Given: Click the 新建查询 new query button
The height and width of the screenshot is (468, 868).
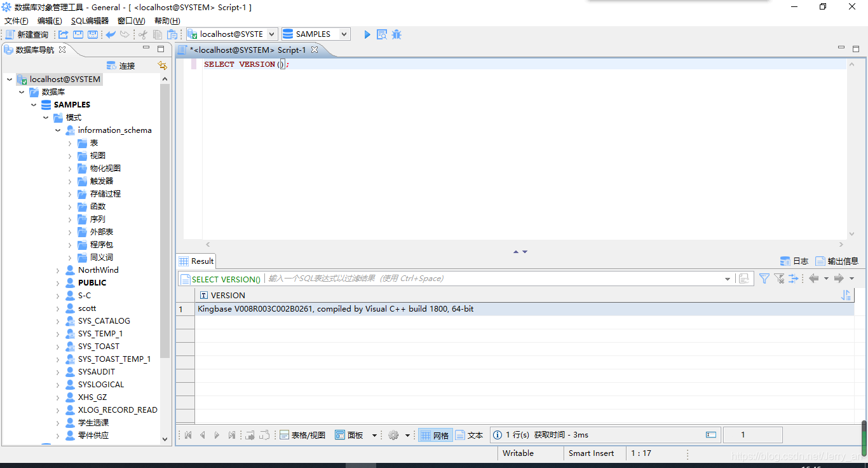Looking at the screenshot, I should [x=27, y=34].
